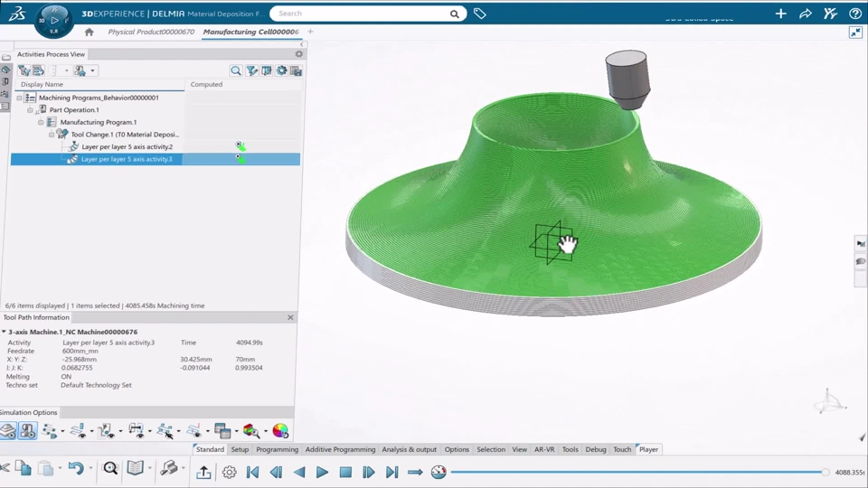Click the folder icon in left side strip
Screen dimensions: 868x488
click(x=5, y=57)
